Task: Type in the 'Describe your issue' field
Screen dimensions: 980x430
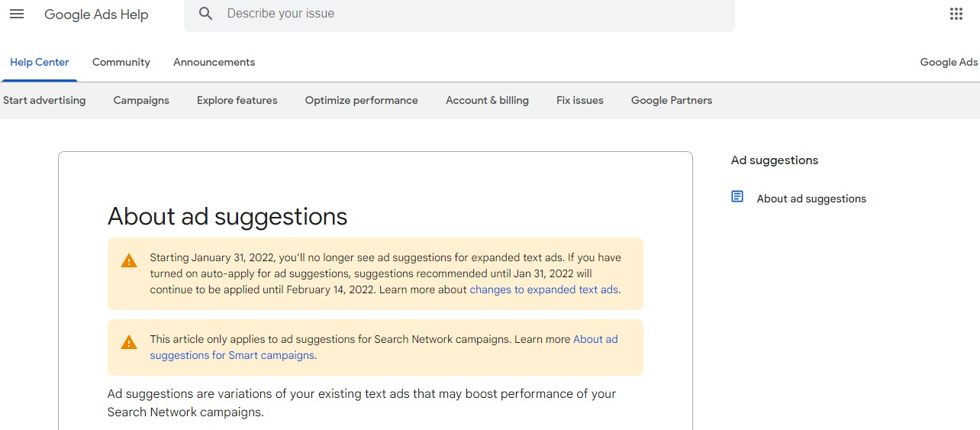Action: [473, 14]
